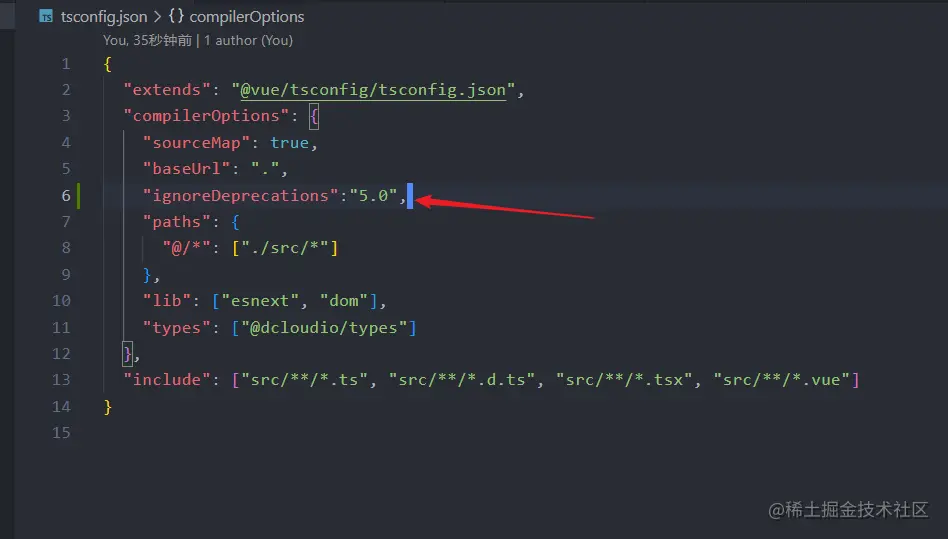Image resolution: width=948 pixels, height=539 pixels.
Task: Click the "5.0" value on line 6
Action: point(374,196)
